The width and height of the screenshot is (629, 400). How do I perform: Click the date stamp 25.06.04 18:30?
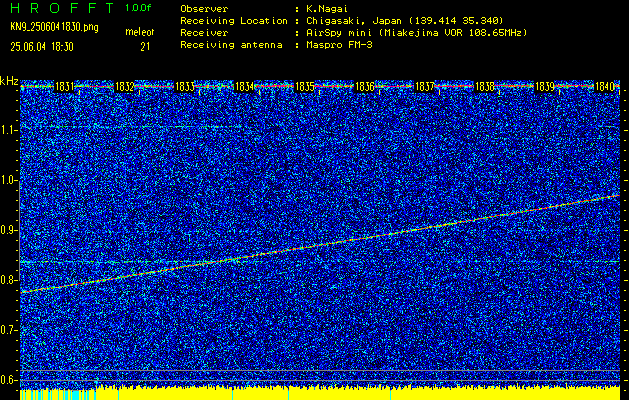coord(42,47)
